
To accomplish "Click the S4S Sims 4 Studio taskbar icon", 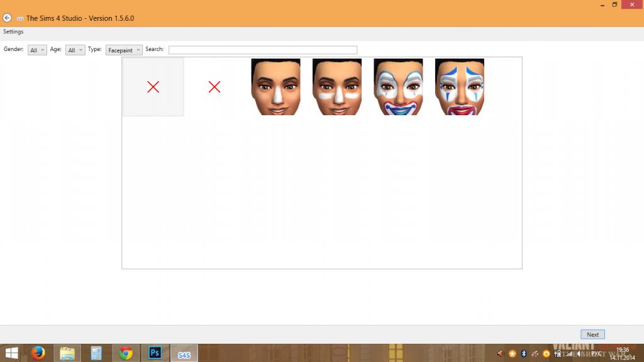I will click(x=184, y=353).
